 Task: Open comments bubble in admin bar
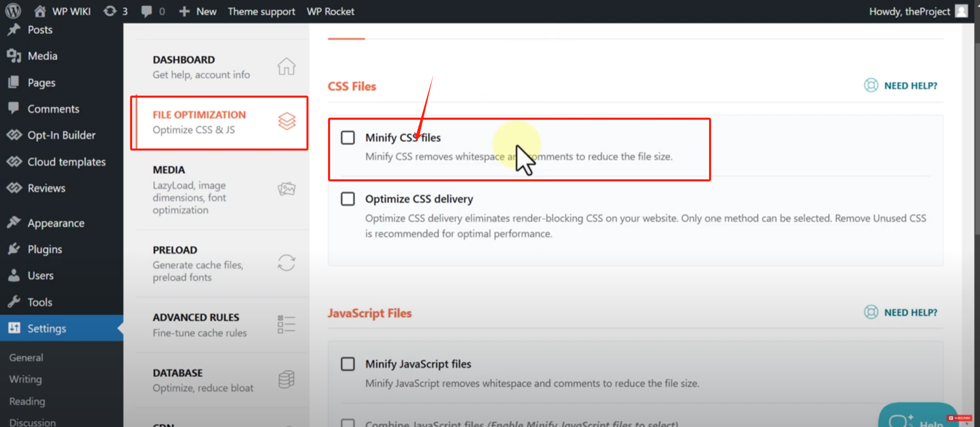point(153,11)
